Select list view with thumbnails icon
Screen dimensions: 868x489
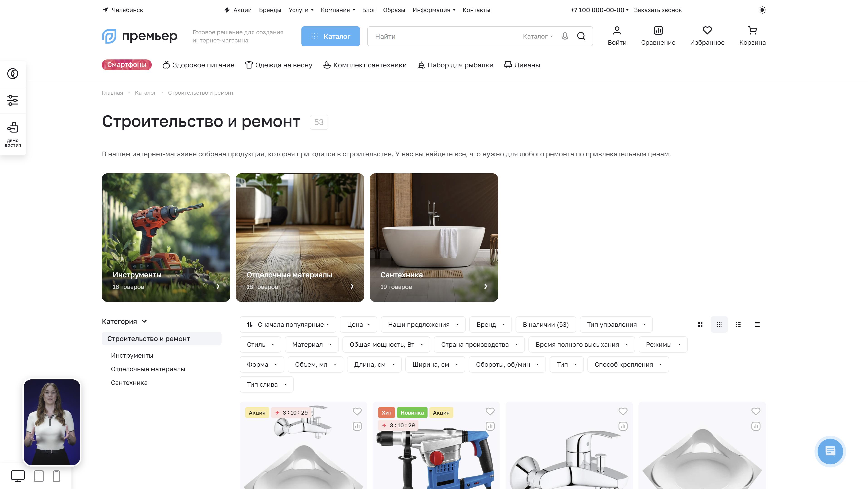(738, 324)
